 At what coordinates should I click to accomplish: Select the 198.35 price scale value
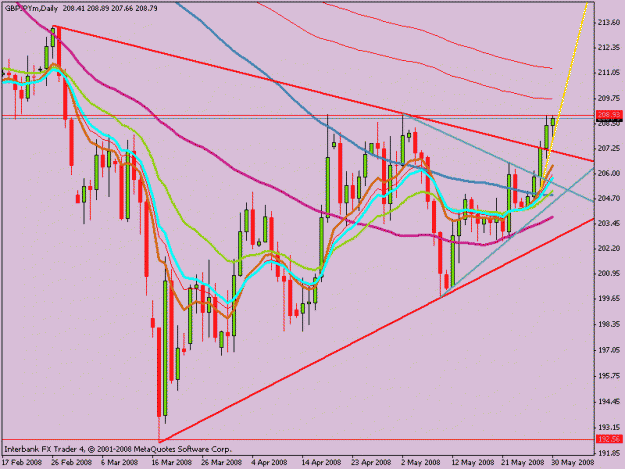[608, 324]
